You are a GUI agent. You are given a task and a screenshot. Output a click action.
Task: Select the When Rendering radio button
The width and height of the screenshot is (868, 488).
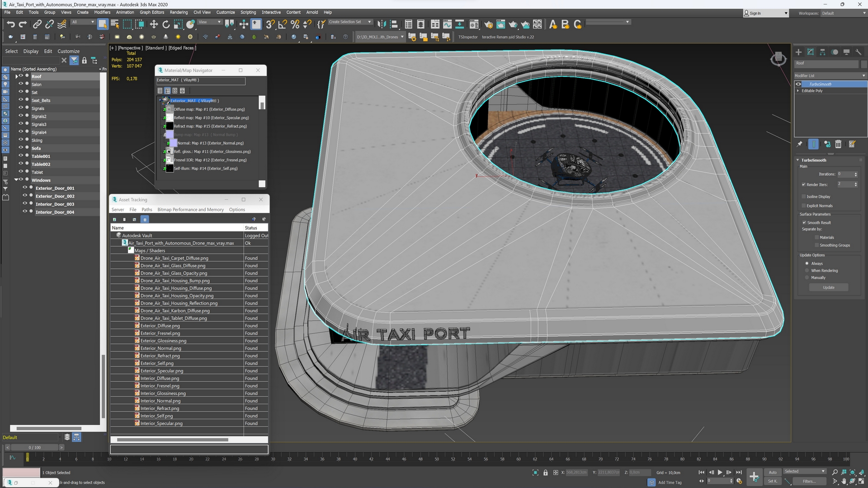point(807,271)
